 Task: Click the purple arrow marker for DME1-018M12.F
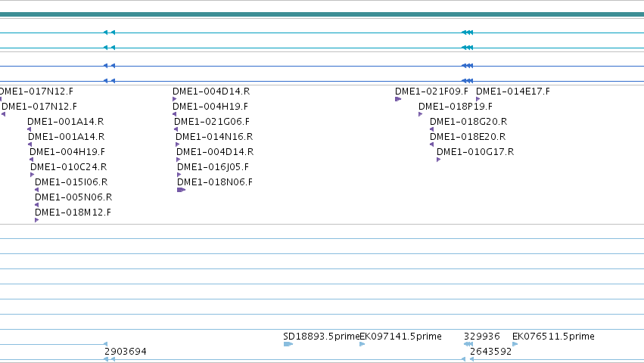tap(37, 220)
